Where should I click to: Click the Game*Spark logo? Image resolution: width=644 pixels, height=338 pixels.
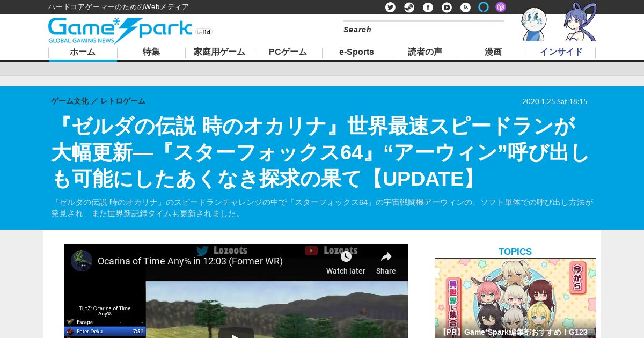coord(120,30)
